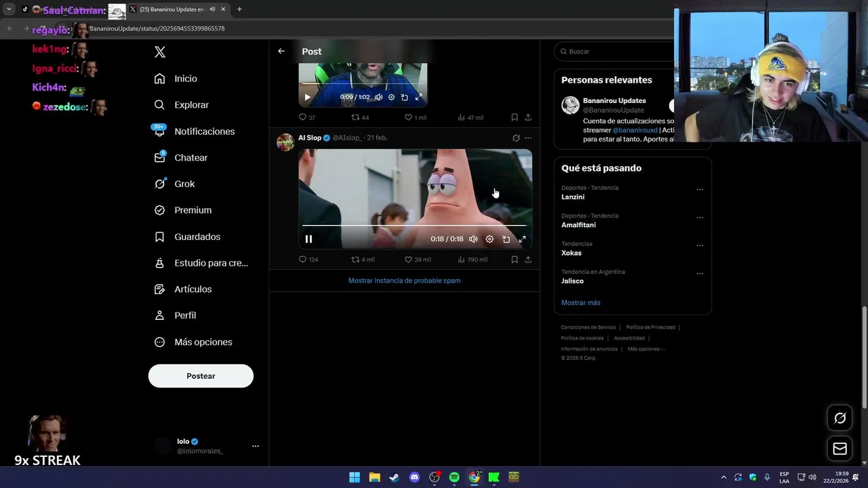Open floating messages envelope button

[840, 449]
